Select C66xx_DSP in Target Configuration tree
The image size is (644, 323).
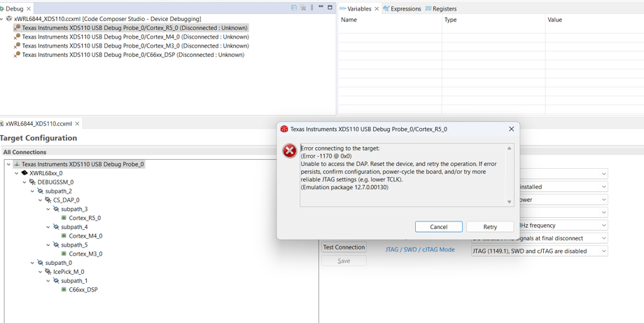coord(83,289)
